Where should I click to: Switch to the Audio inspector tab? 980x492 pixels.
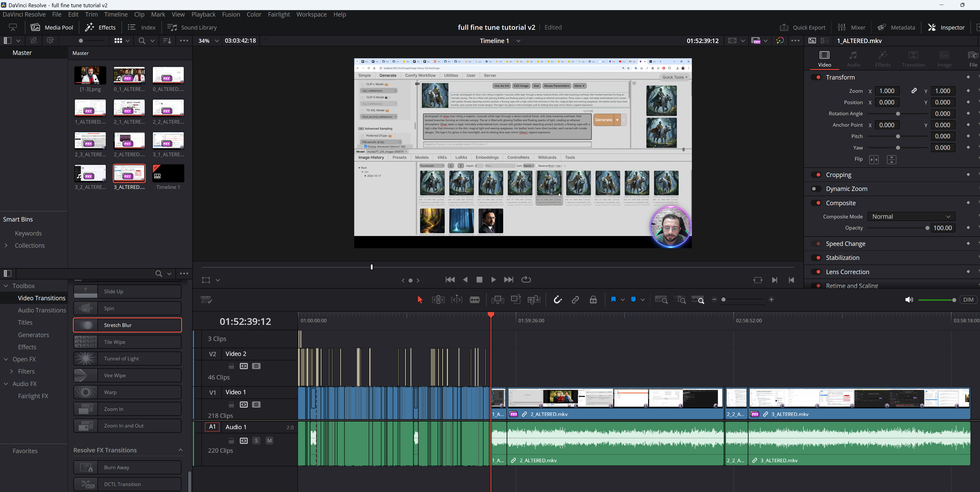tap(853, 59)
